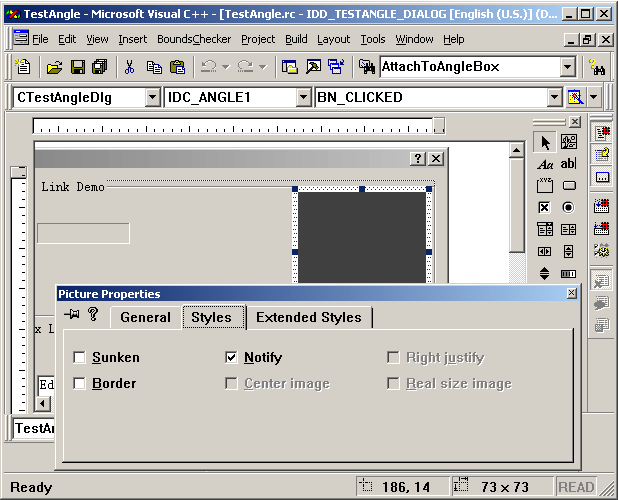This screenshot has height=500, width=618.
Task: Click the WizardBar actions wand icon
Action: (575, 97)
